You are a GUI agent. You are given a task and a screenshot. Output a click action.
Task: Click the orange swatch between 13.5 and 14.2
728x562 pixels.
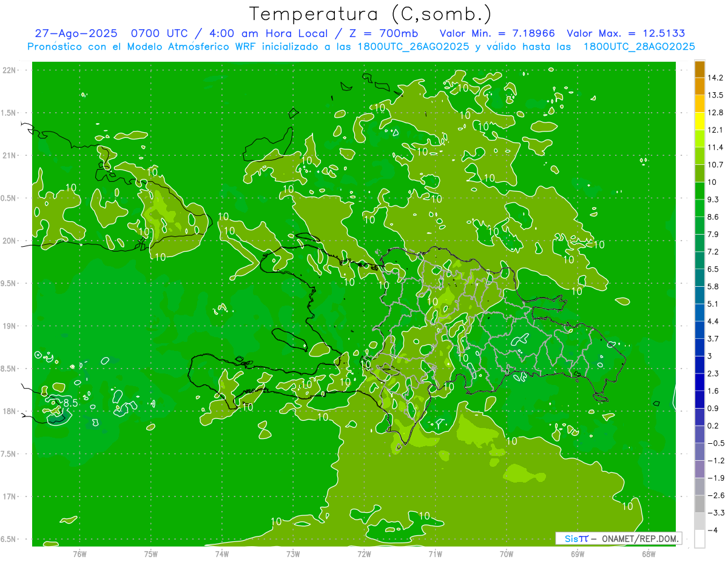coord(699,87)
